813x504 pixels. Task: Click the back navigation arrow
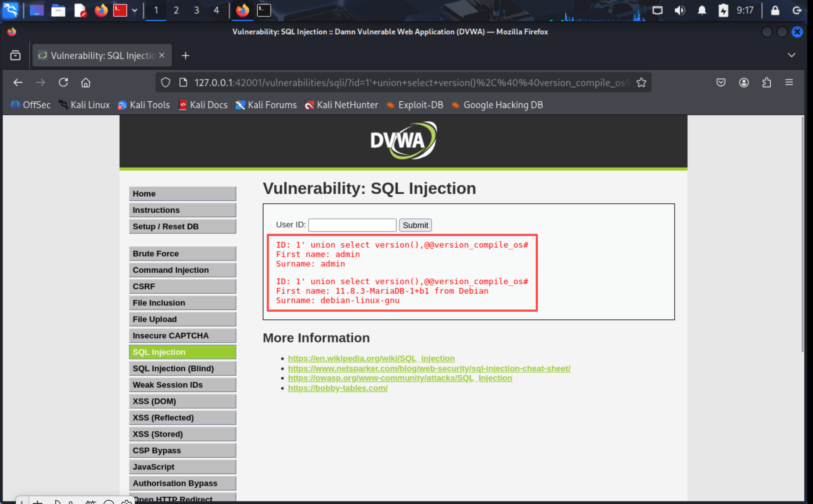click(18, 82)
